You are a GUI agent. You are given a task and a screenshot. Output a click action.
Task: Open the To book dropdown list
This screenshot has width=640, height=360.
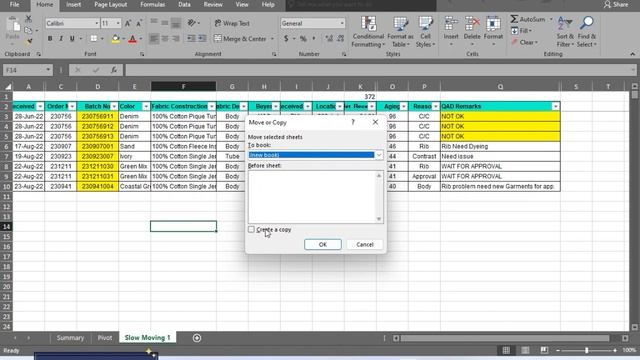pos(379,155)
